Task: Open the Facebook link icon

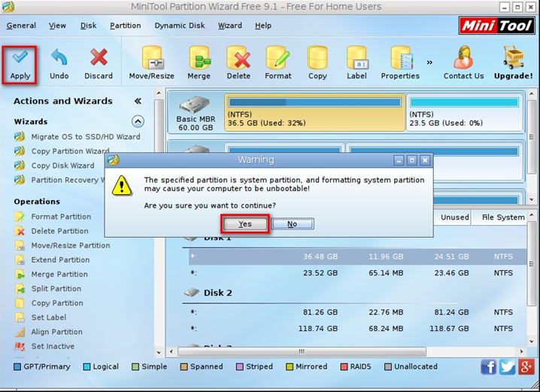Action: pyautogui.click(x=489, y=367)
